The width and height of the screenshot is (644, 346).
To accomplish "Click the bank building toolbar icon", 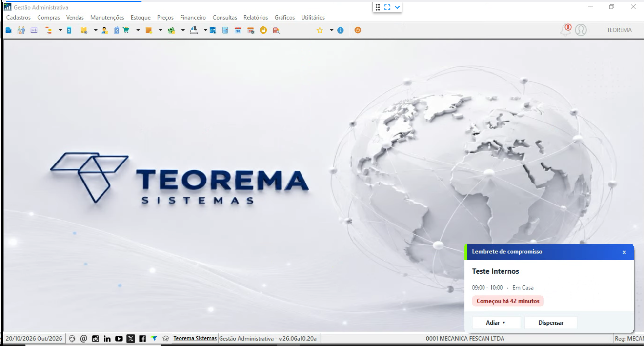I will 117,30.
